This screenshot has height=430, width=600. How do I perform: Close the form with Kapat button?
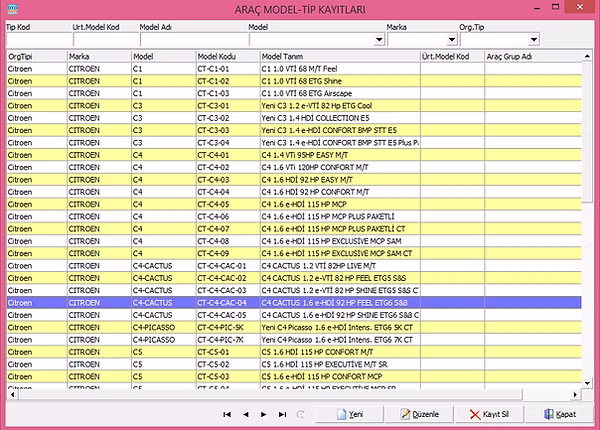tap(558, 414)
